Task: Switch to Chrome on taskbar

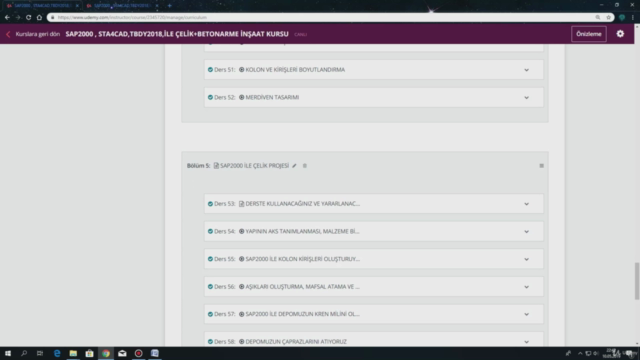Action: click(106, 353)
